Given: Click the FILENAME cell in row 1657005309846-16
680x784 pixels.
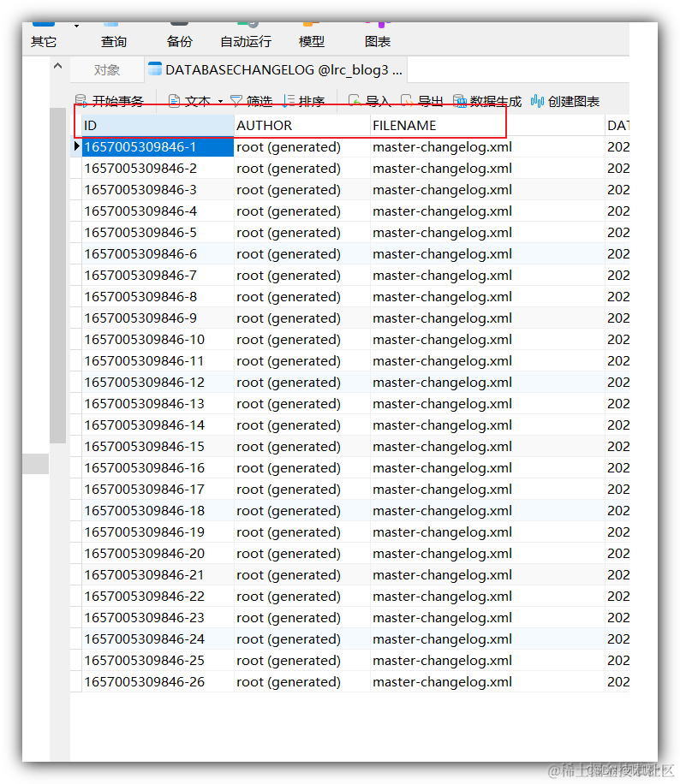Looking at the screenshot, I should click(x=487, y=468).
